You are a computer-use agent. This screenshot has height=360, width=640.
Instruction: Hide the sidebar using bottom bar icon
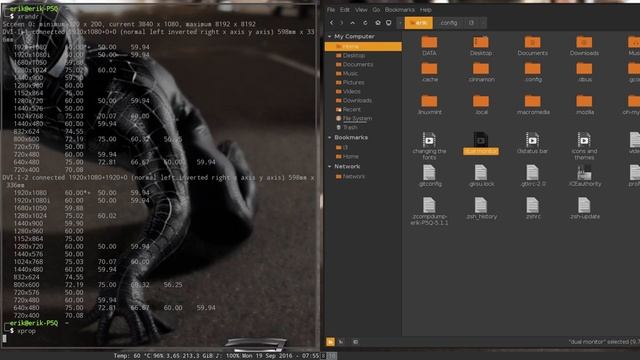[x=355, y=342]
